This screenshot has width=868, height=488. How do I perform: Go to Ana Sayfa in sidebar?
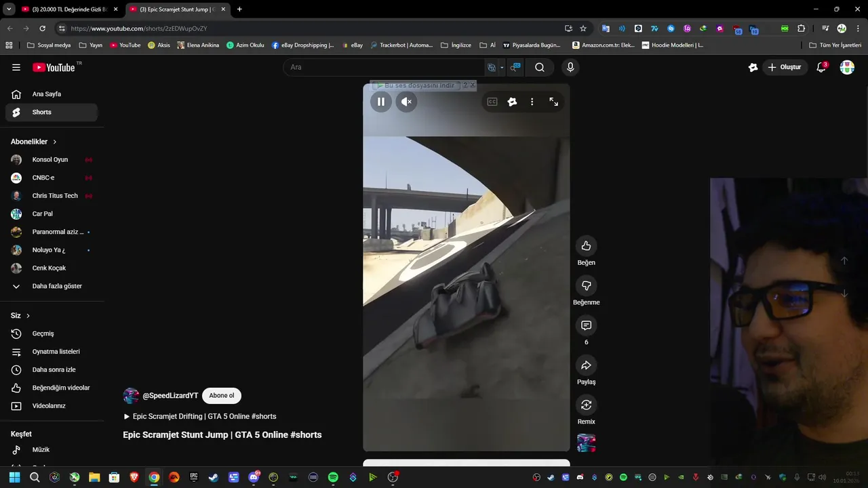pos(52,94)
